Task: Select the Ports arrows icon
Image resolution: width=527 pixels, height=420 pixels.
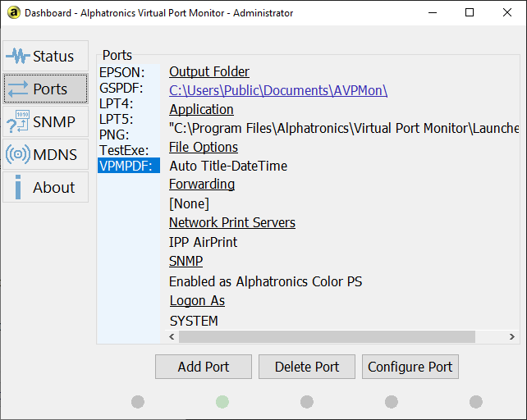Action: point(18,89)
